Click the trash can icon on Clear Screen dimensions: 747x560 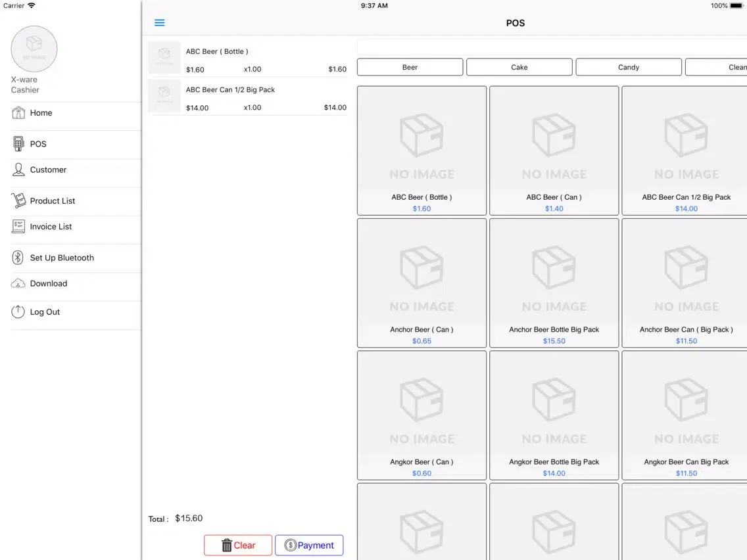227,546
